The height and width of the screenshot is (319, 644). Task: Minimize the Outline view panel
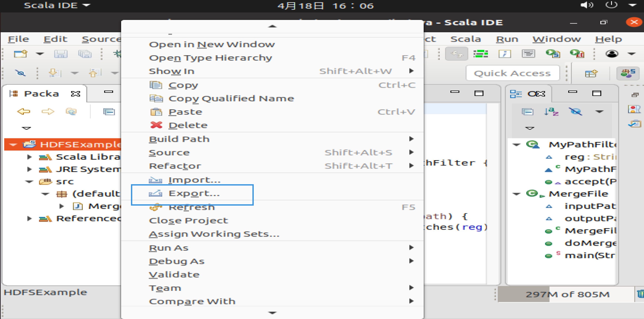[573, 92]
